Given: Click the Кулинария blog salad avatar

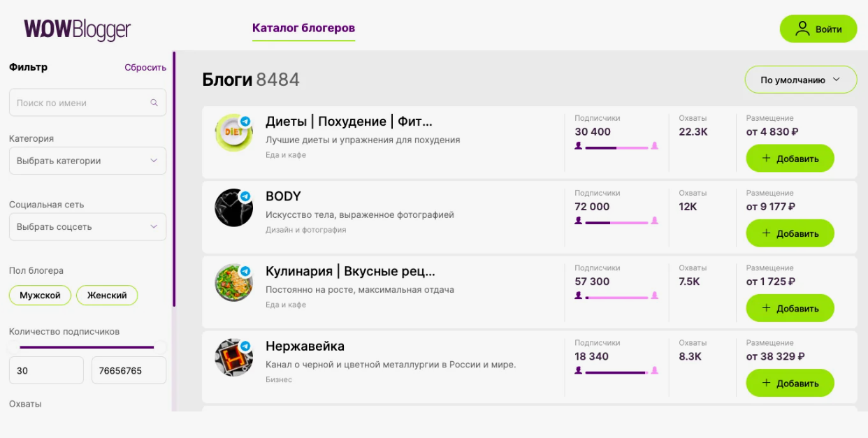Looking at the screenshot, I should pyautogui.click(x=233, y=282).
